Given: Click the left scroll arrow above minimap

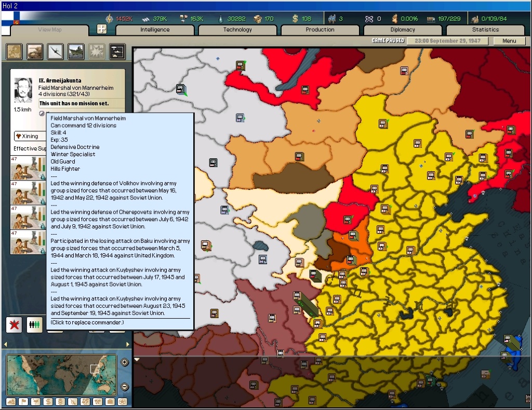Looking at the screenshot, I should [5, 344].
